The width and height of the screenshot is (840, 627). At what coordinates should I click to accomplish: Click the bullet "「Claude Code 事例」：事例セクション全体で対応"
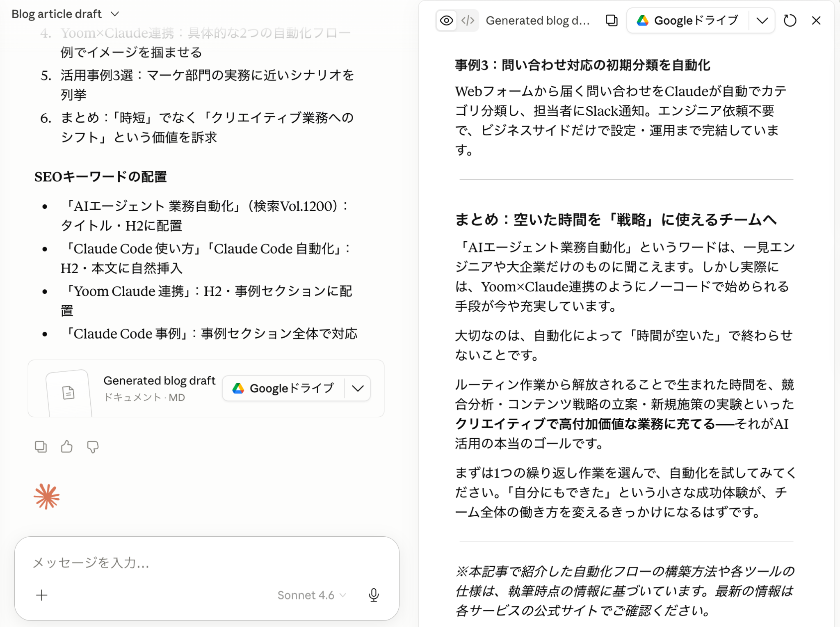(x=210, y=334)
